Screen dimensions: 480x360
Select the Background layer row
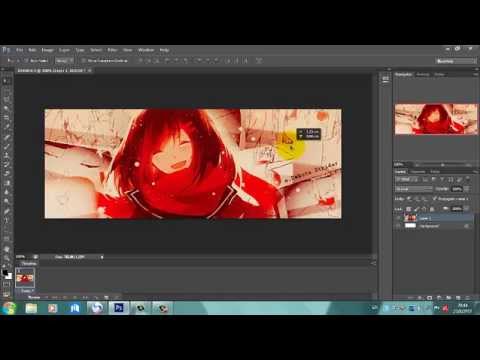pyautogui.click(x=434, y=226)
